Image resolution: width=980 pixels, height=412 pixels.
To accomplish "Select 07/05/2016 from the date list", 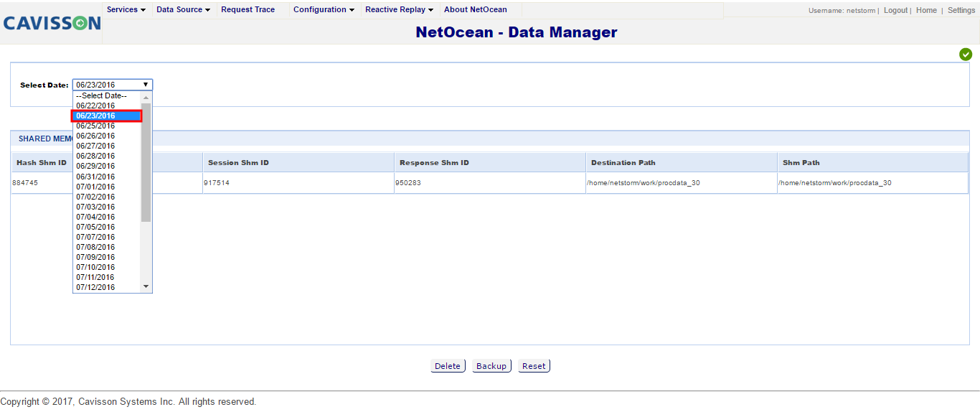I will point(107,227).
